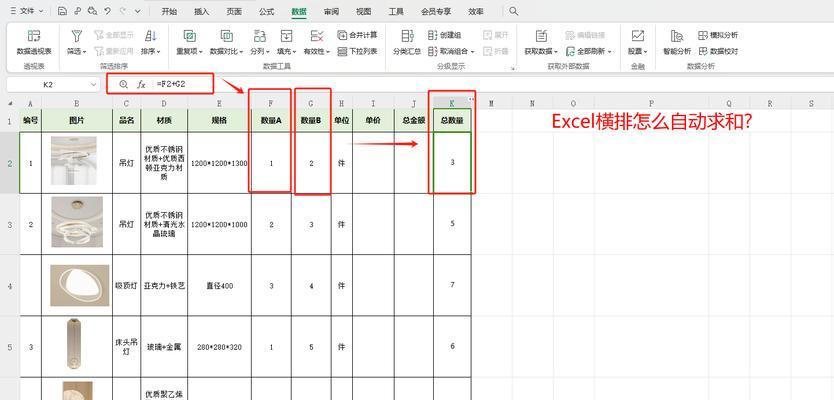Click the cell reading 直径400
834x400 pixels.
click(x=220, y=286)
